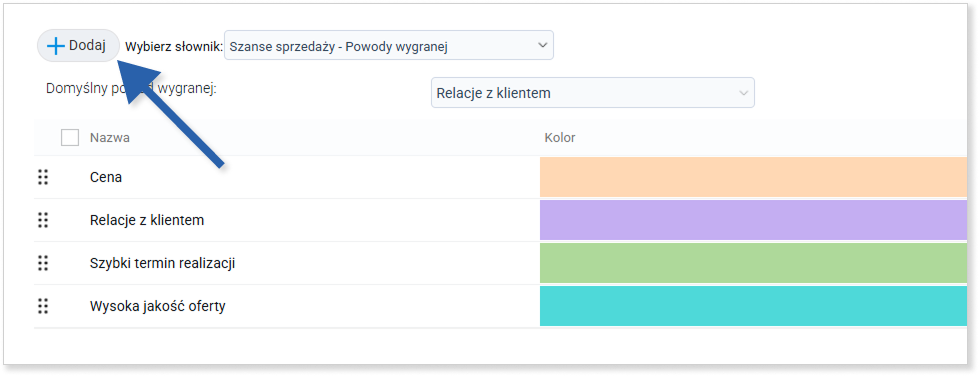Image resolution: width=979 pixels, height=376 pixels.
Task: Click the Kolor column header
Action: tap(559, 137)
